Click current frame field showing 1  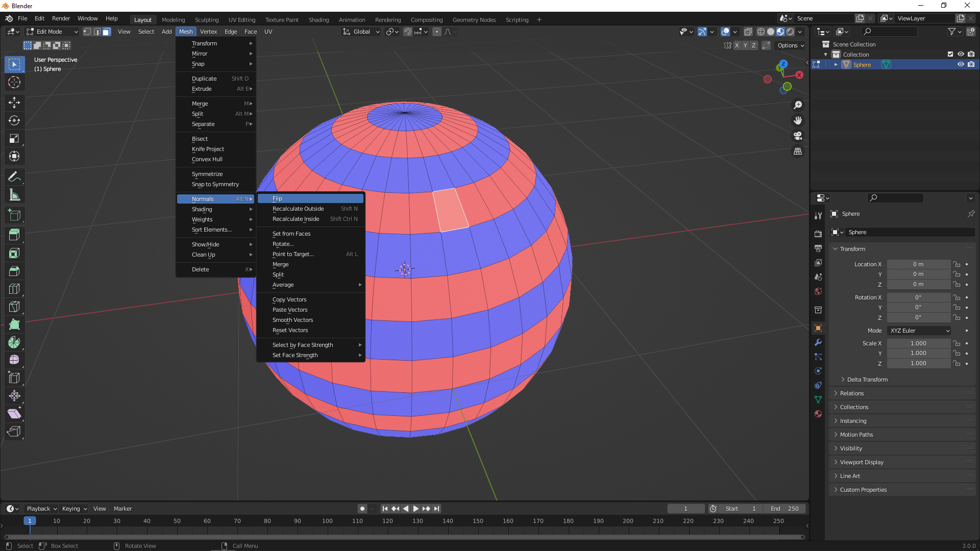coord(685,509)
